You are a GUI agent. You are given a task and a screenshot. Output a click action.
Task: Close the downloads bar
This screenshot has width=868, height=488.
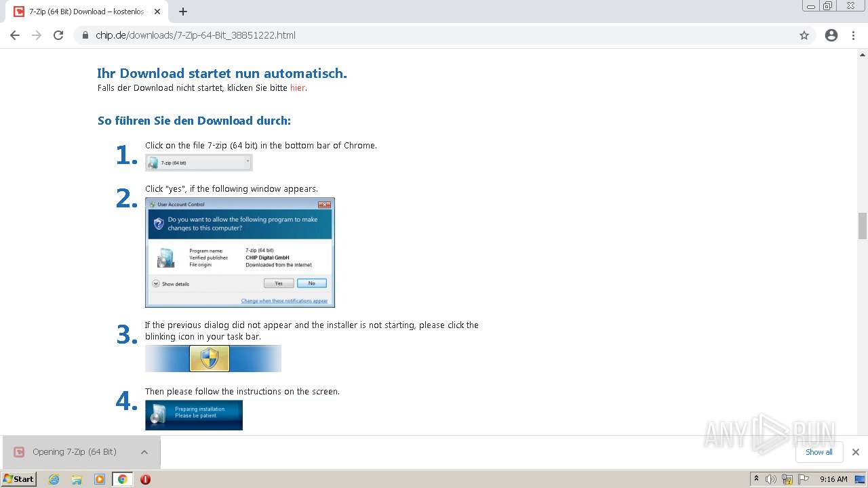pos(856,452)
